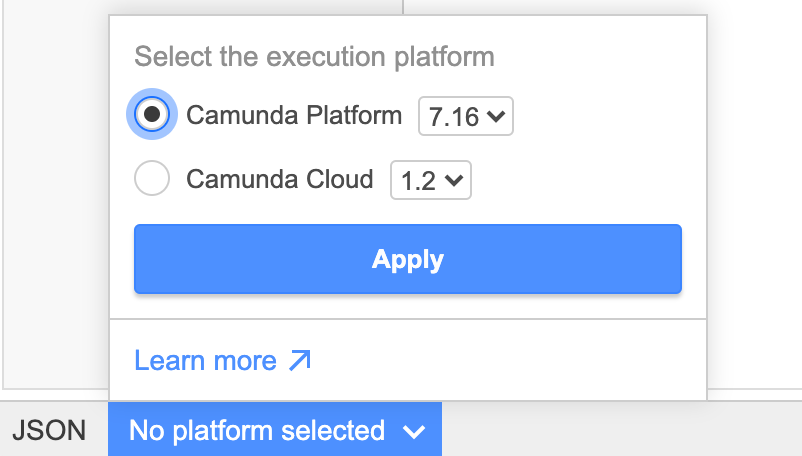Click the chevron beside No platform selected
This screenshot has height=456, width=802.
[x=414, y=432]
